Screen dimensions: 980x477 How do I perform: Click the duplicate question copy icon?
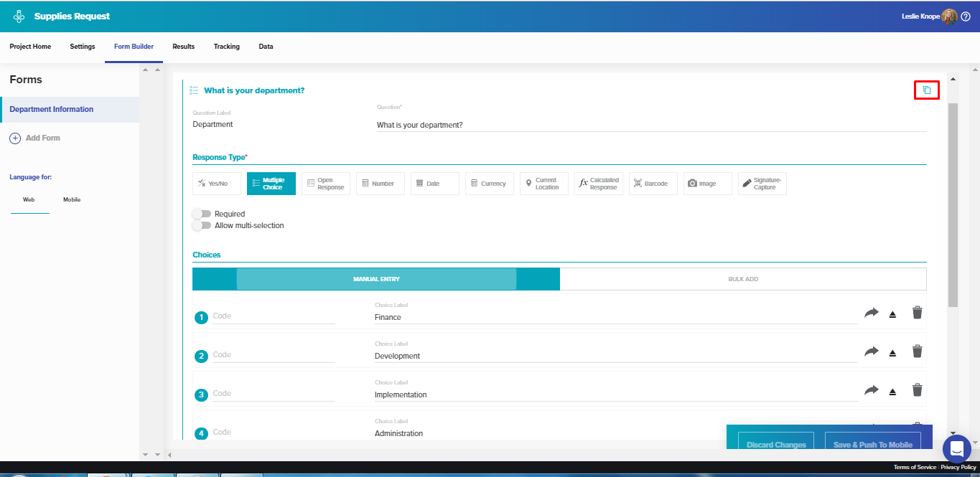(927, 90)
